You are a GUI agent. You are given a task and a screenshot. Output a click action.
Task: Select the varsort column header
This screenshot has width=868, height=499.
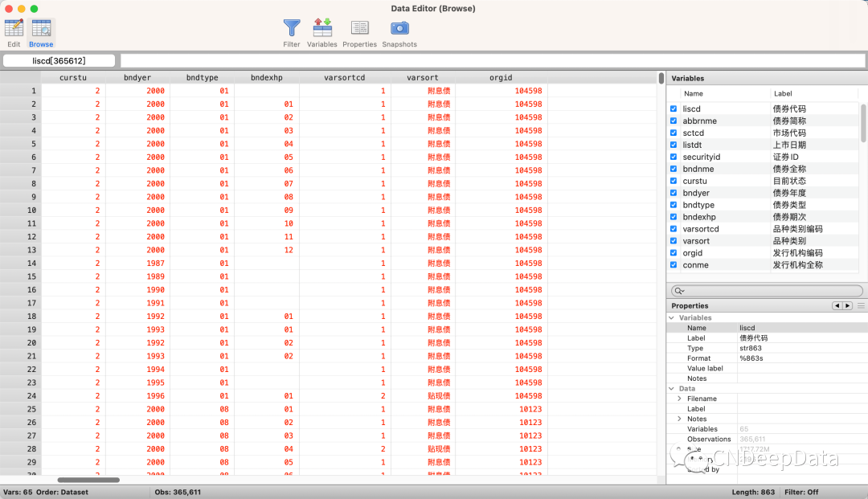pyautogui.click(x=423, y=77)
